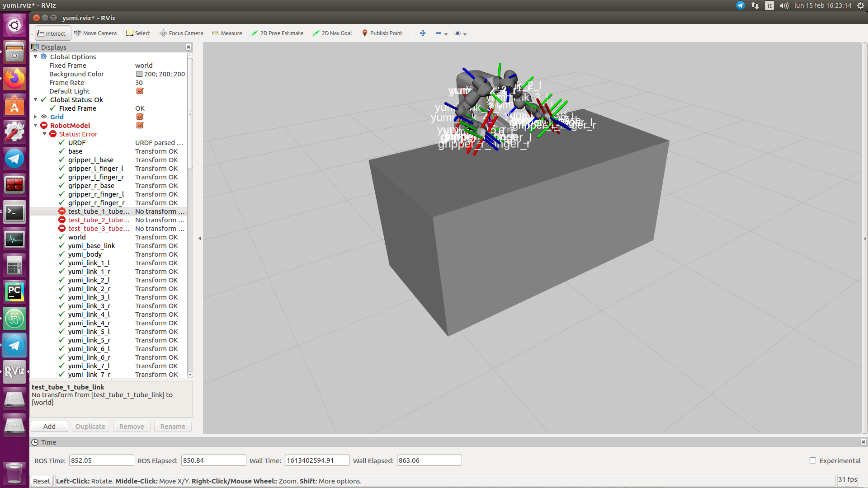868x488 pixels.
Task: Click the Reset button
Action: [x=42, y=481]
